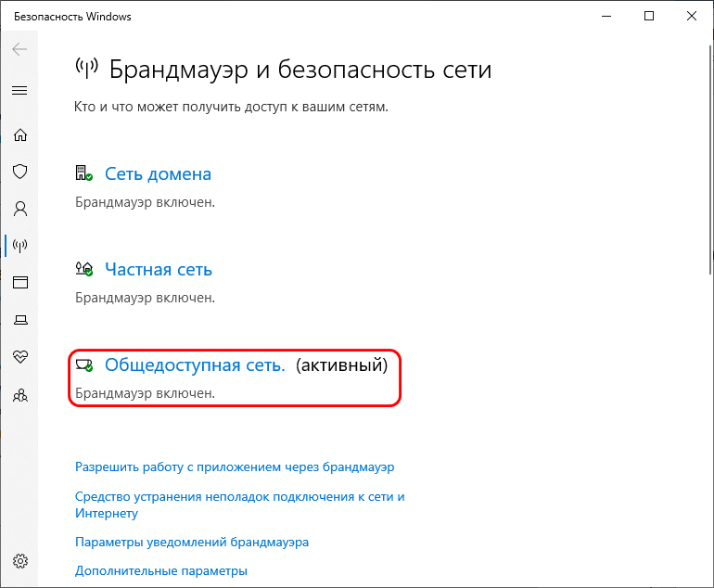Open the Частная сеть firewall settings
This screenshot has height=588, width=714.
(x=159, y=270)
